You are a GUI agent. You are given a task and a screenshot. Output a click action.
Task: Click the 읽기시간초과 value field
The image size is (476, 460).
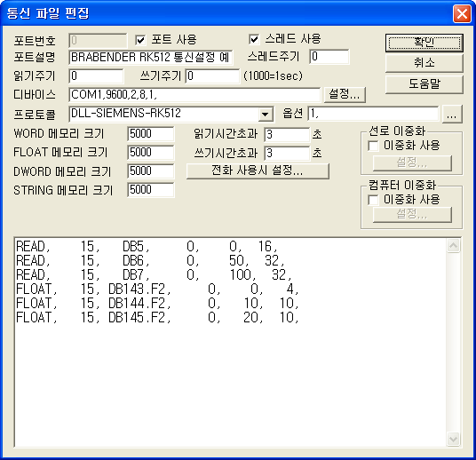pos(287,134)
